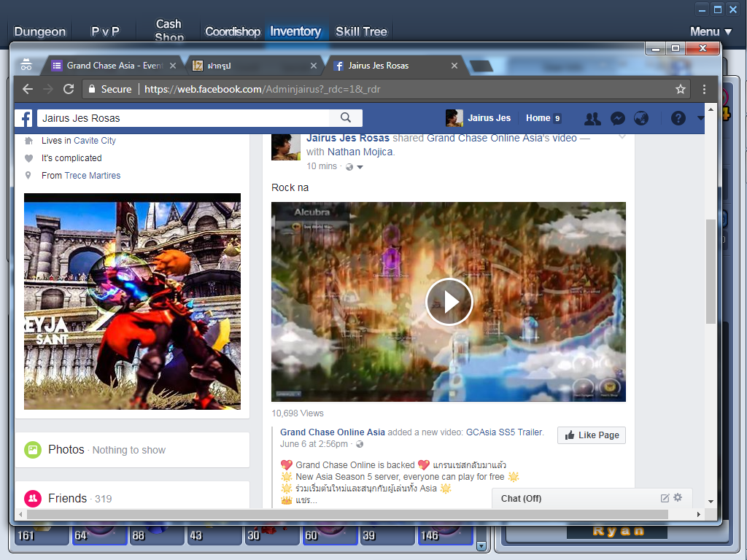This screenshot has width=747, height=560.
Task: Click the post author profile thumbnail
Action: click(286, 147)
